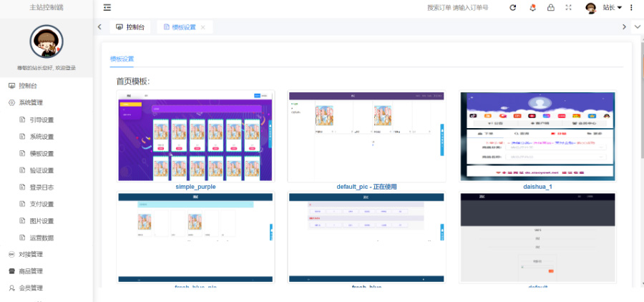This screenshot has width=644, height=302.
Task: Click the refresh icon in top bar
Action: pos(512,8)
